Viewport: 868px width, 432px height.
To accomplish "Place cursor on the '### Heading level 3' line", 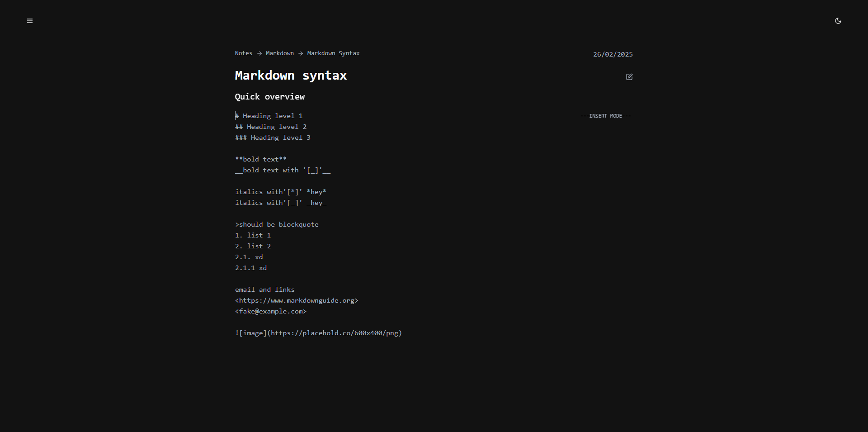I will tap(273, 138).
